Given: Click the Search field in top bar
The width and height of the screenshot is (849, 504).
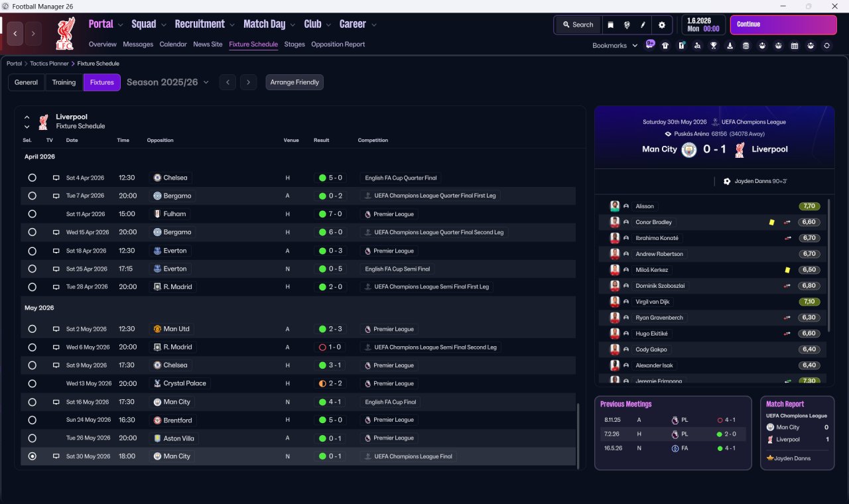Looking at the screenshot, I should (x=578, y=25).
